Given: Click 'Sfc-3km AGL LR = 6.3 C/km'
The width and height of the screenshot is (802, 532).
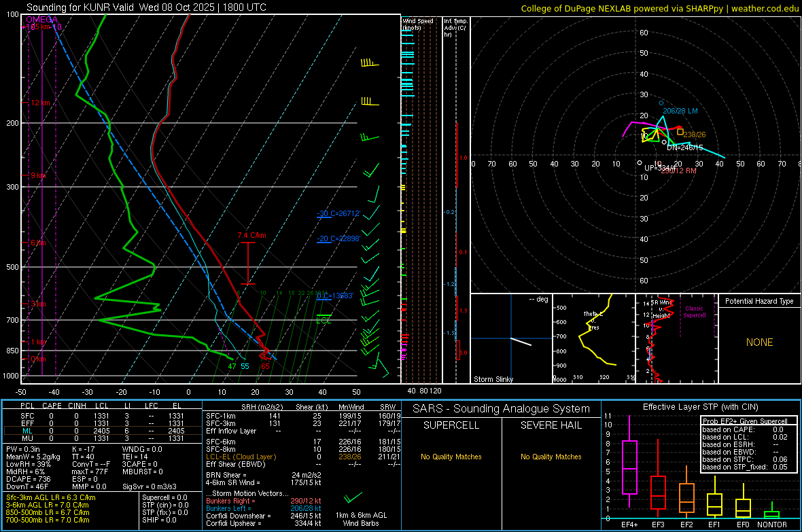Looking at the screenshot, I should [x=51, y=497].
